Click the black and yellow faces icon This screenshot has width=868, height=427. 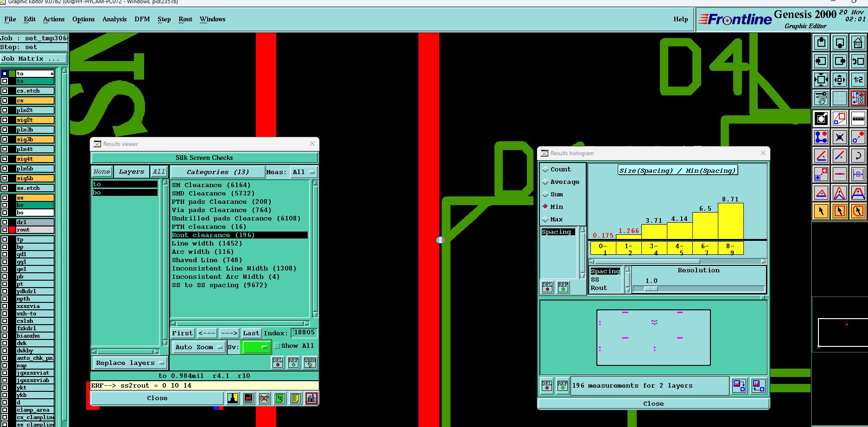233,398
